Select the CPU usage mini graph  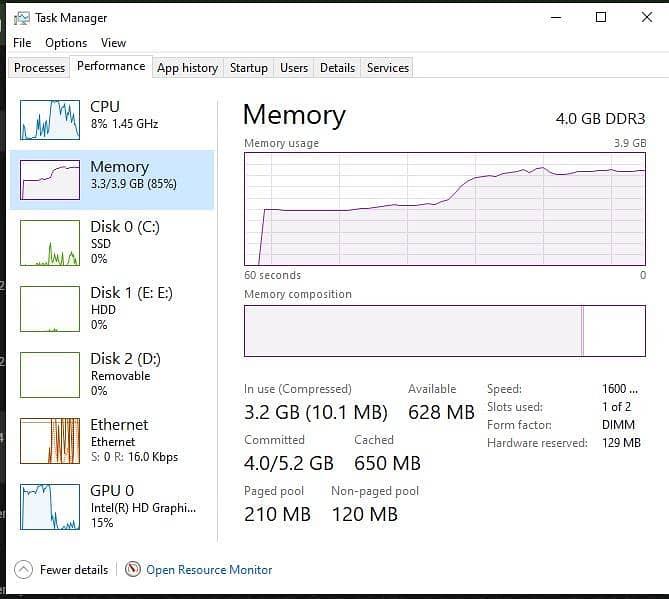pyautogui.click(x=50, y=120)
